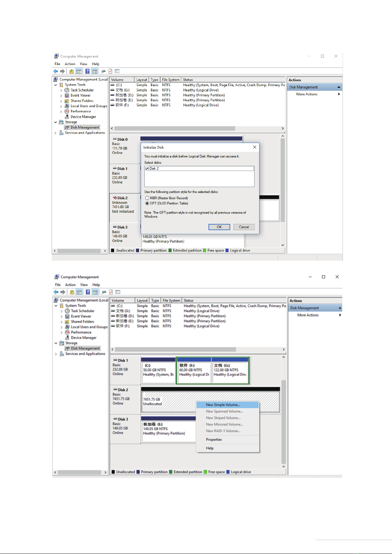Click the 软件 (F:) 60.00 GB partition block
The image size is (392, 554).
(x=194, y=371)
